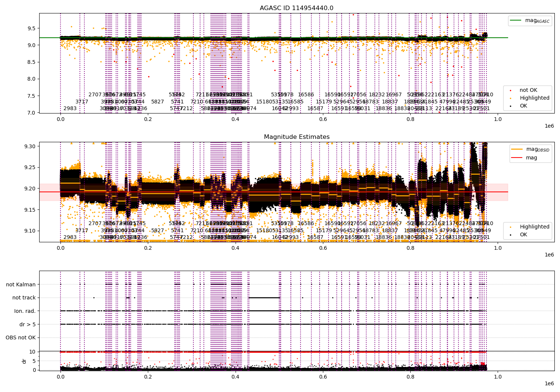Click the '1.0' x-tick under the top plot

(x=498, y=119)
